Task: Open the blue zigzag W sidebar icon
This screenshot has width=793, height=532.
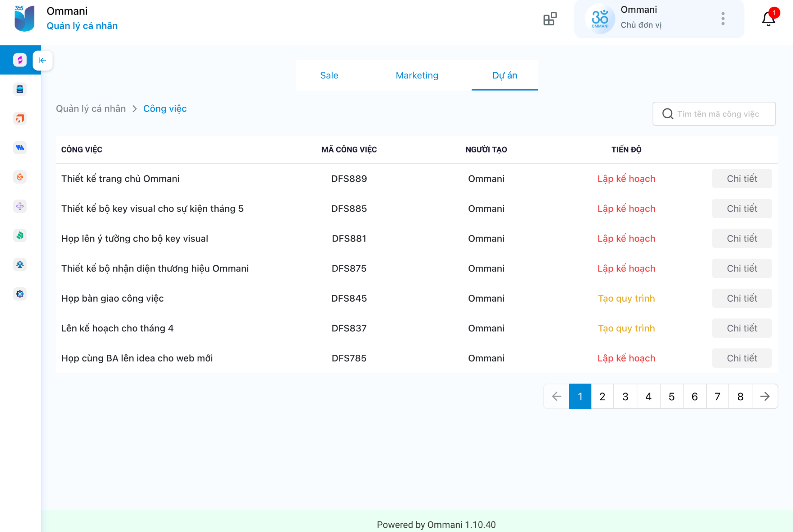Action: (20, 148)
